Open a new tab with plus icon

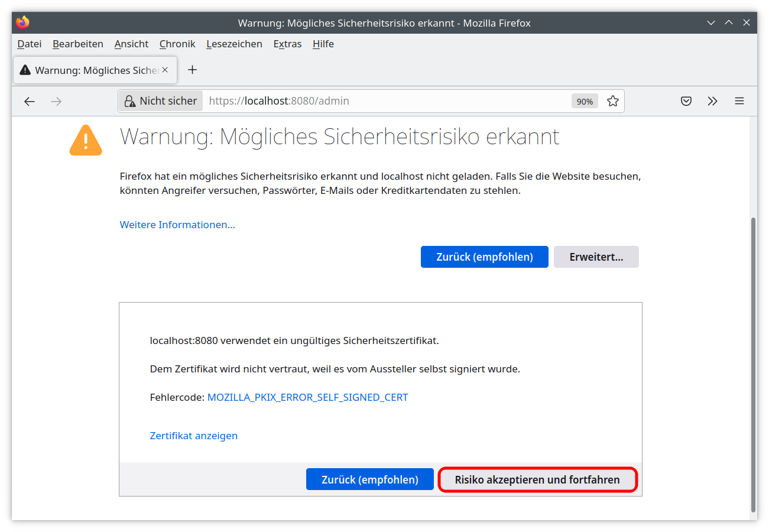tap(192, 70)
